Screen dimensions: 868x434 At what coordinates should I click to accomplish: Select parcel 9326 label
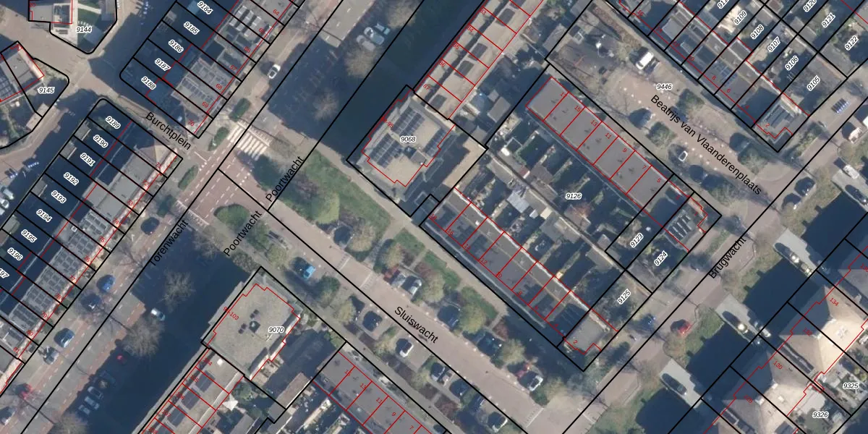820,414
